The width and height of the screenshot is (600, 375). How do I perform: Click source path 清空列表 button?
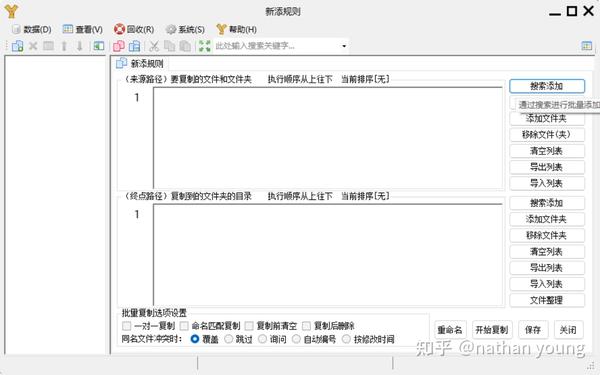point(547,151)
